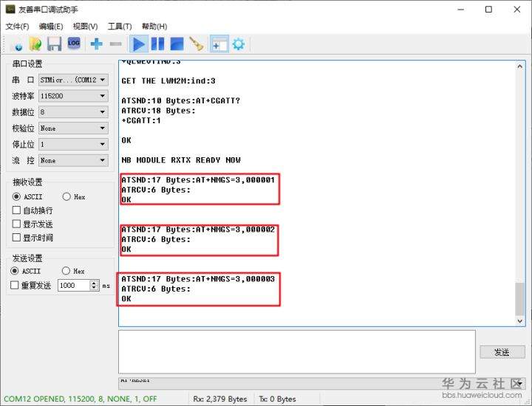Open the 编辑(E) menu
The image size is (532, 406).
pyautogui.click(x=51, y=27)
